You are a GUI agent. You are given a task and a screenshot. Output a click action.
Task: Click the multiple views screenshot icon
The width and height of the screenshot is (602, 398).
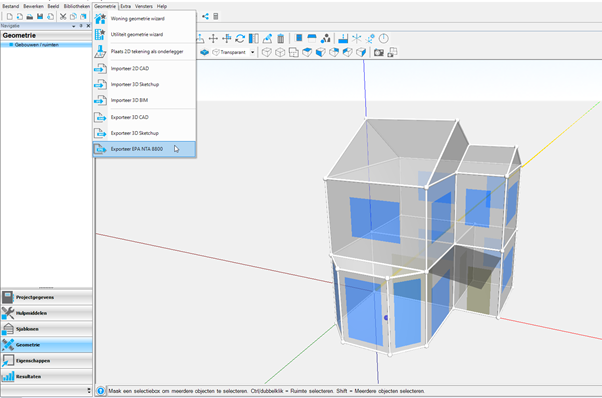[392, 52]
